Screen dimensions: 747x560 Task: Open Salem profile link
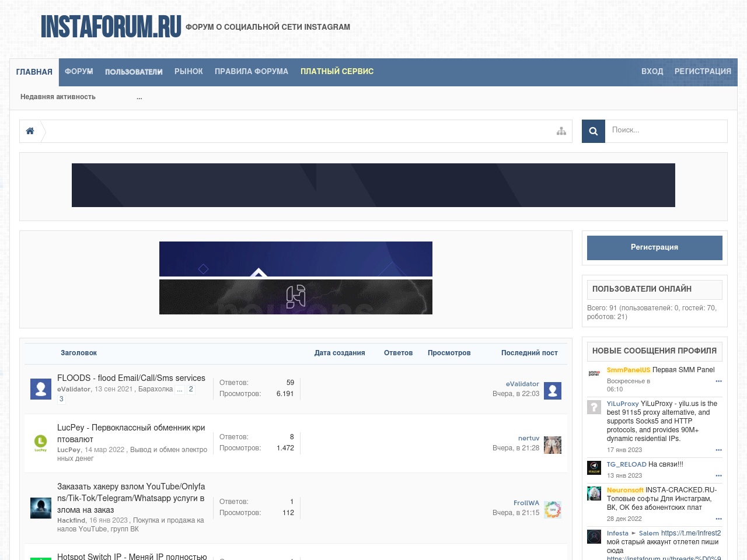coord(649,533)
